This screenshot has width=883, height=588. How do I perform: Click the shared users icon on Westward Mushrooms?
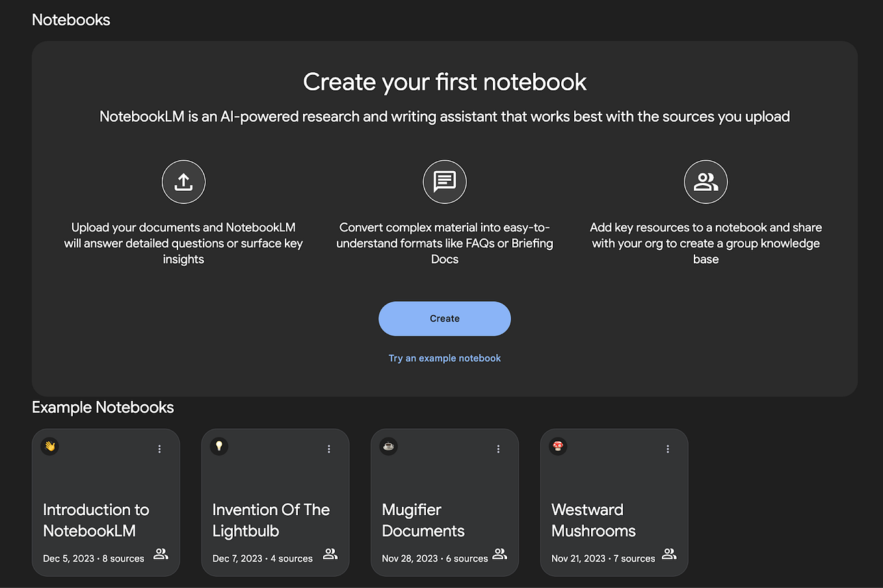(x=669, y=554)
